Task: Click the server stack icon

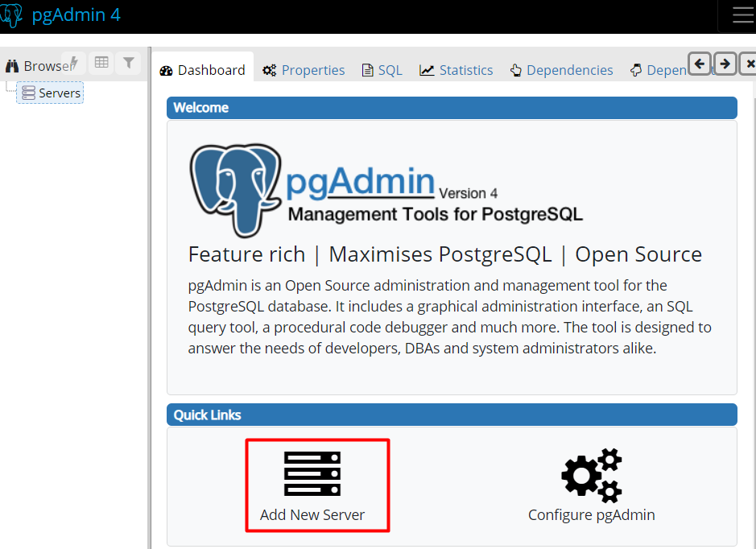Action: [312, 474]
